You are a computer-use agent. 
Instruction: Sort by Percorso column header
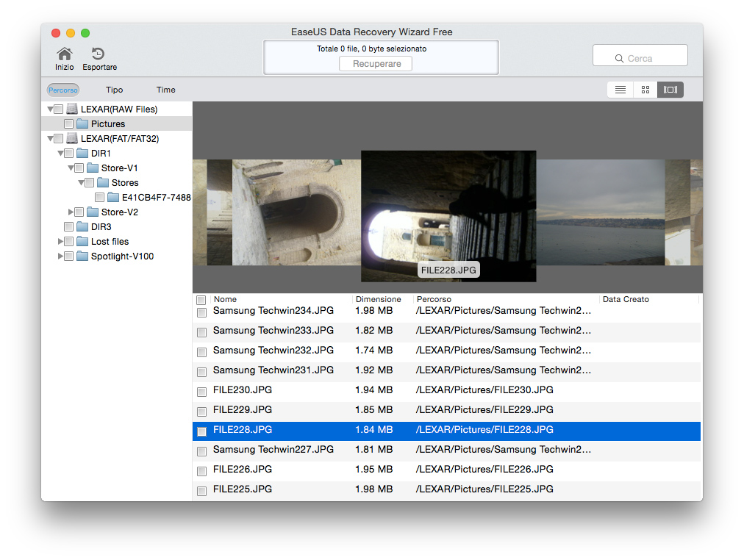pyautogui.click(x=434, y=299)
